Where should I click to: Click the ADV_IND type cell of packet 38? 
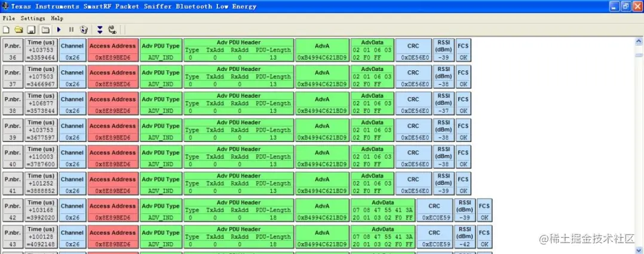(x=161, y=103)
